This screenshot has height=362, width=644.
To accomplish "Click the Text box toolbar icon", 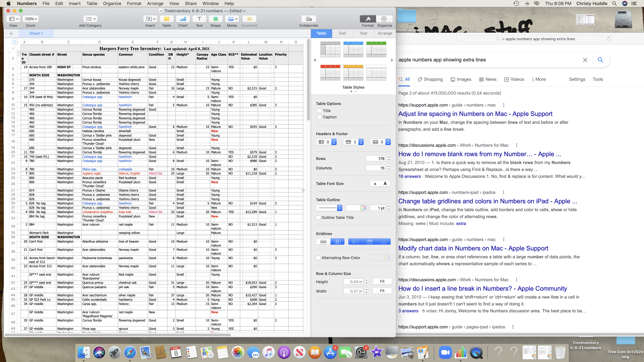I will [x=199, y=19].
